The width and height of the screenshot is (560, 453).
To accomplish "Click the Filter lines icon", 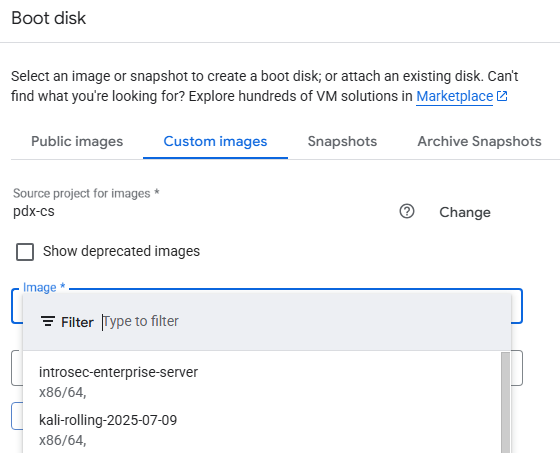I will coord(48,321).
